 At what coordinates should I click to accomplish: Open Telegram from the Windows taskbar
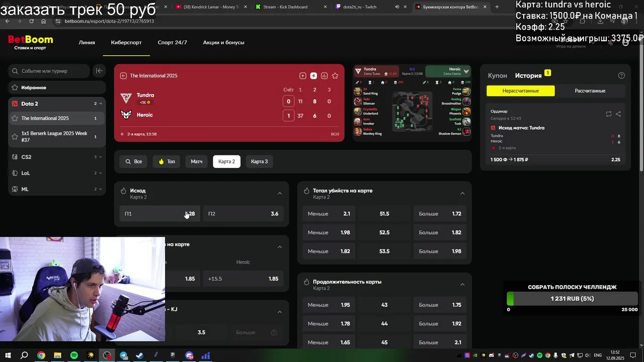coord(123,355)
